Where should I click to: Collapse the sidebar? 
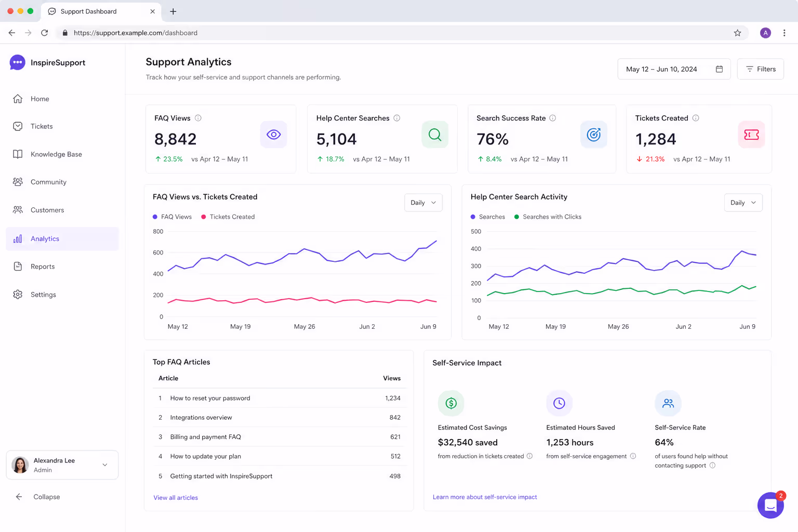37,497
